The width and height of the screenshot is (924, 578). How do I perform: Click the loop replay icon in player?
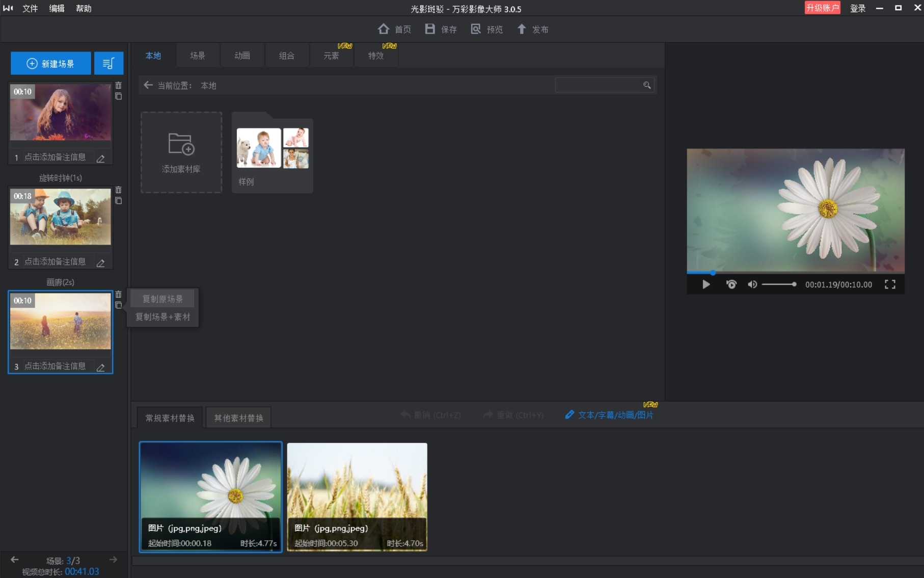point(731,284)
